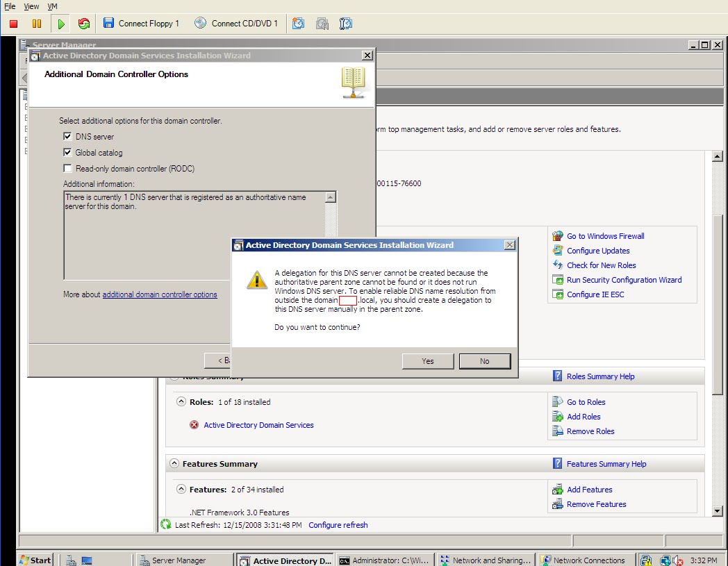Image resolution: width=728 pixels, height=566 pixels.
Task: Open Features Summary Help link
Action: pyautogui.click(x=606, y=464)
